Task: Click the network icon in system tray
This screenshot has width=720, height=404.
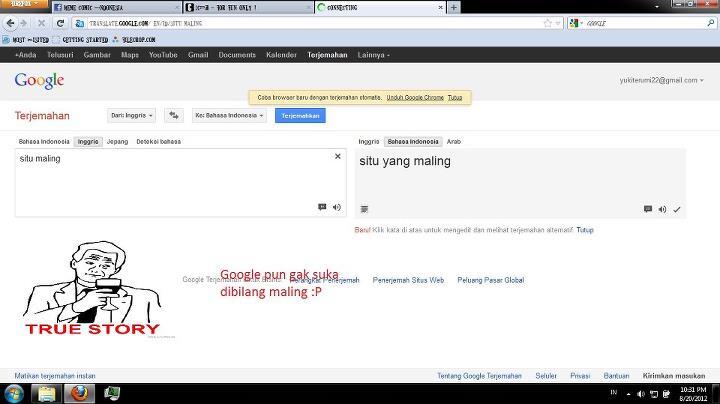Action: pos(654,394)
